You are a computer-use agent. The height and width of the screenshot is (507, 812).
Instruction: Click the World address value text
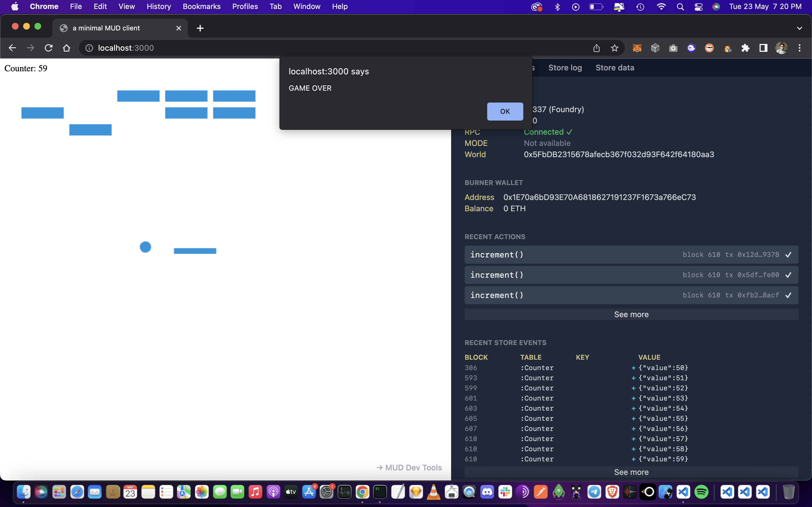click(x=619, y=154)
